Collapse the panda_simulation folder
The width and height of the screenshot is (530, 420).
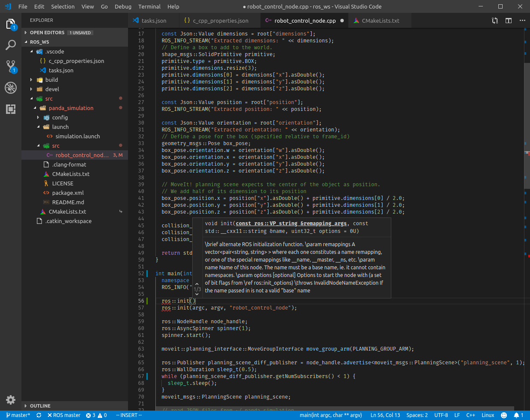74,108
